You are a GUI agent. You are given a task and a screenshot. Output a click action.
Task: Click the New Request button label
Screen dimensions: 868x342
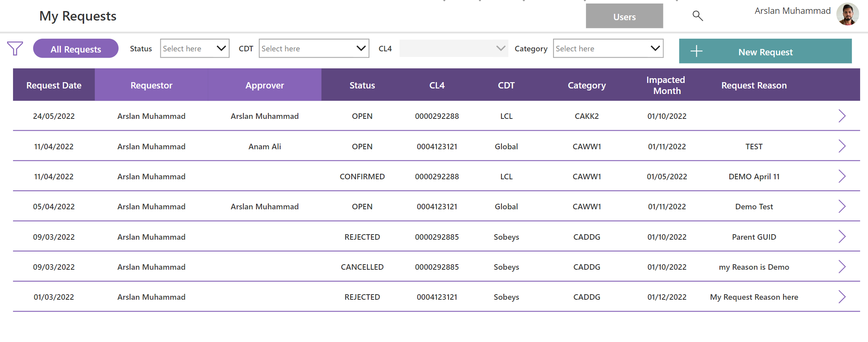click(765, 52)
